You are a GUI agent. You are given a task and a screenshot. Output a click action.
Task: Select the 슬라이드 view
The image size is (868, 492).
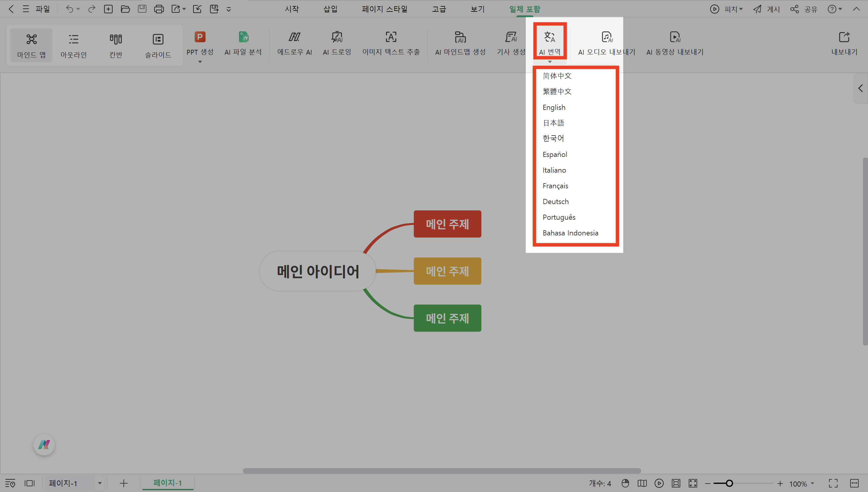[158, 45]
